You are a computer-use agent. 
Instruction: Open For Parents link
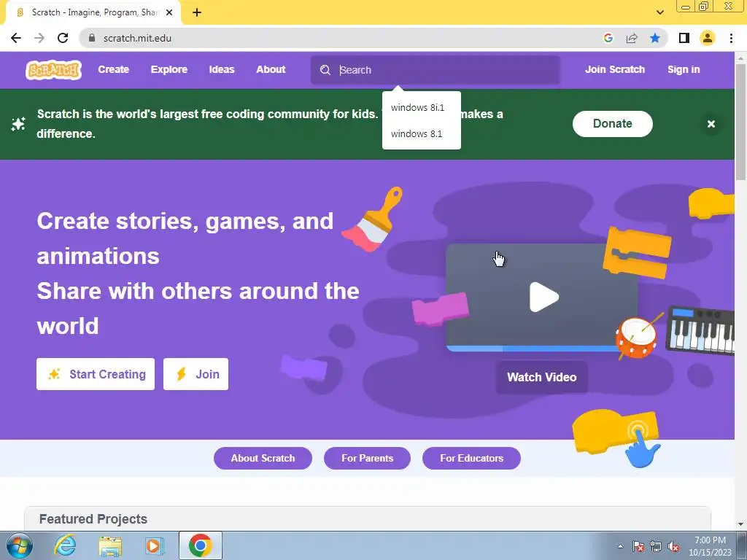pyautogui.click(x=368, y=458)
